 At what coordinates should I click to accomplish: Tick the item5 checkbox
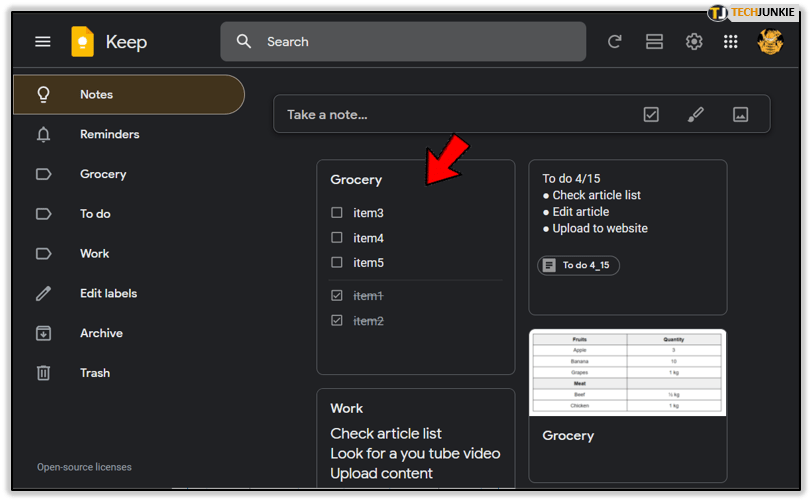coord(337,263)
